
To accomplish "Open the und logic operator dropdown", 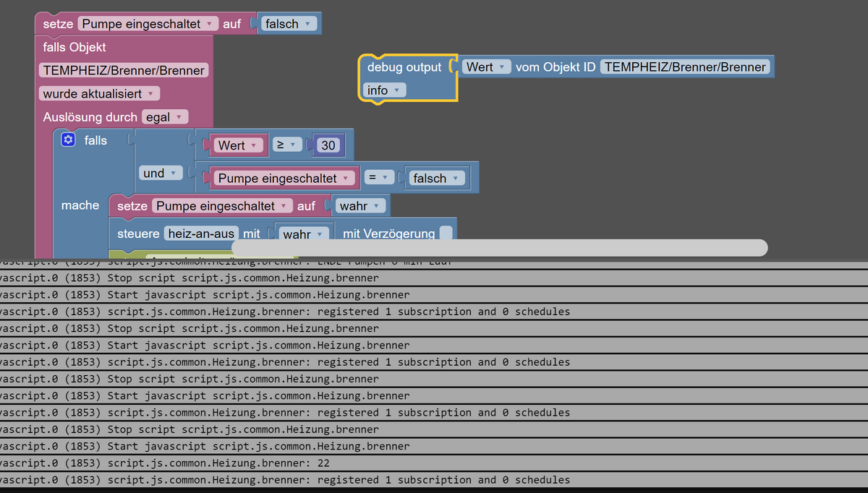I will click(x=161, y=173).
